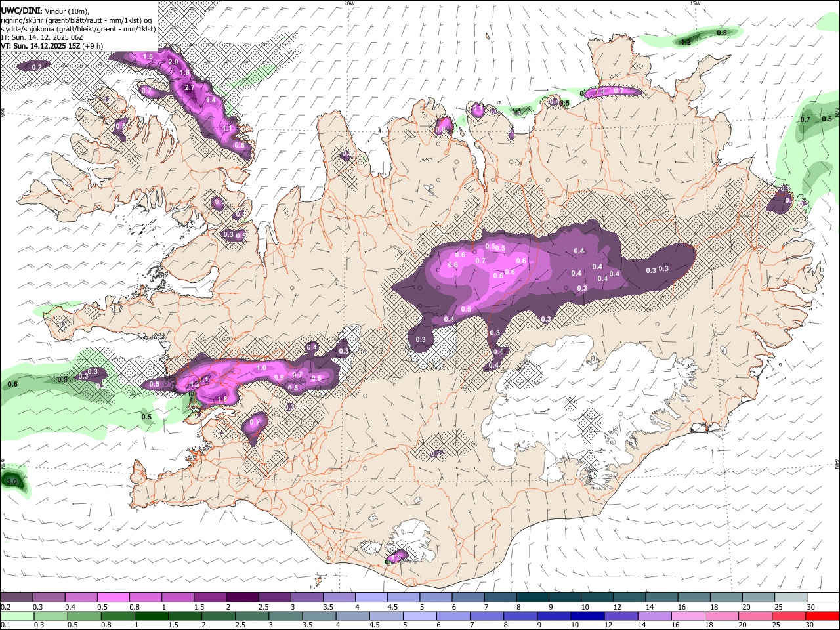Click the '2.7' precipitation value on the map
Viewport: 840px width, 630px height.
190,87
